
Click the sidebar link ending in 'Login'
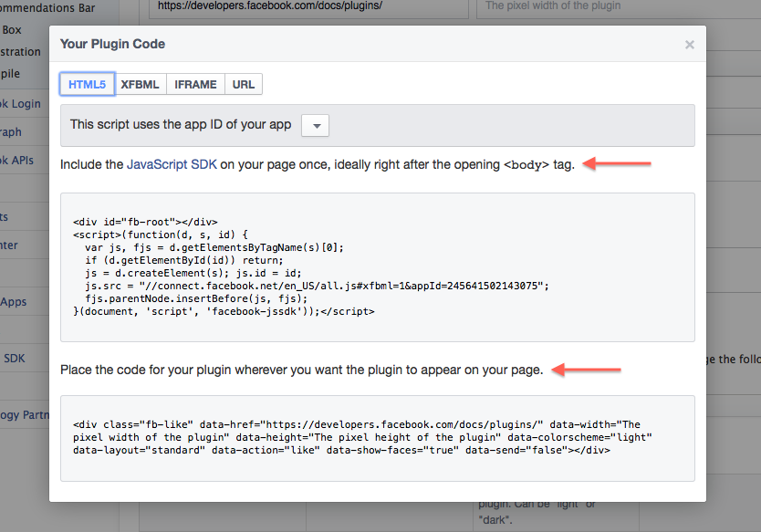20,103
